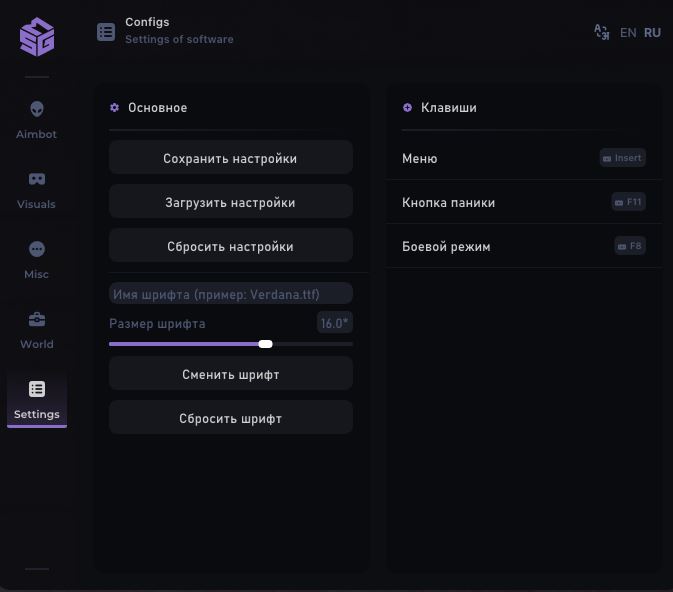The height and width of the screenshot is (592, 673).
Task: Switch language to EN
Action: [x=628, y=33]
